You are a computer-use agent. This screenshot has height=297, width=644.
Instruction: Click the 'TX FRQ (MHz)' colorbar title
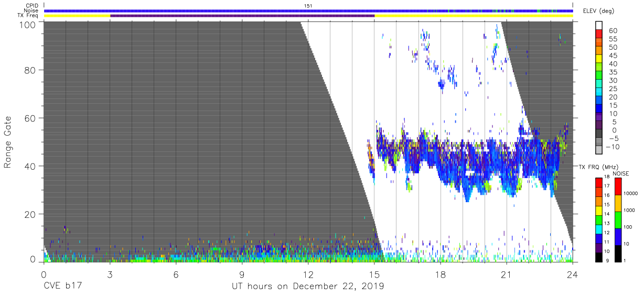[598, 167]
